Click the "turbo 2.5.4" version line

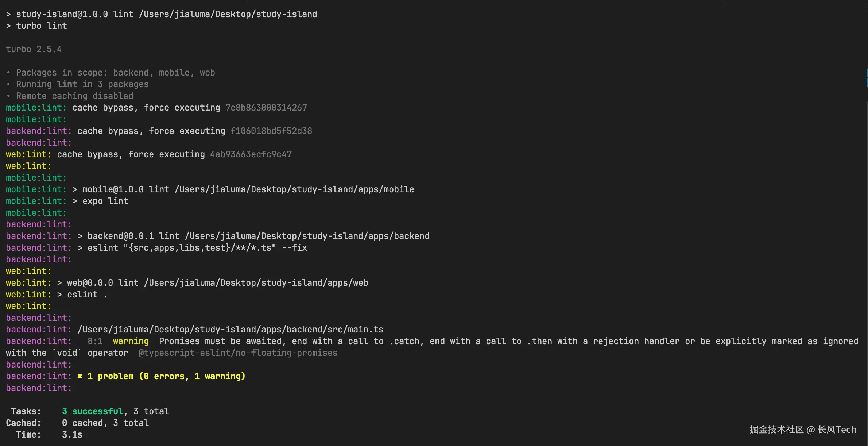[34, 49]
